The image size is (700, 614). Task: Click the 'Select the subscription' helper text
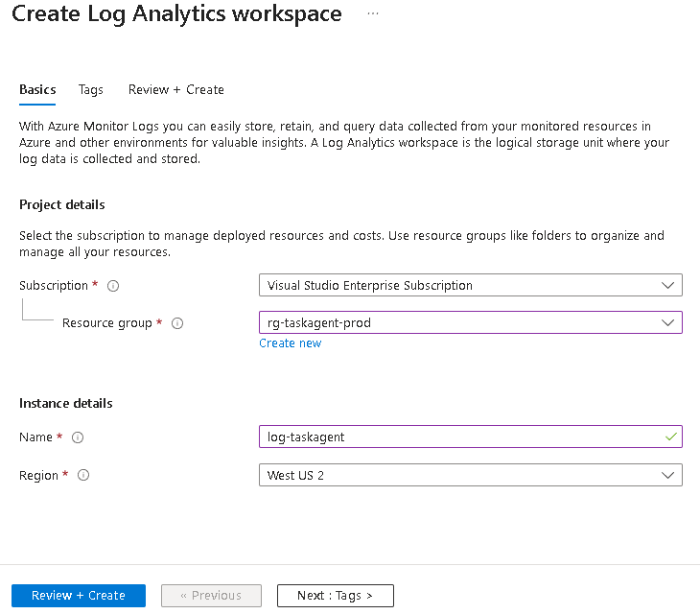(x=341, y=244)
